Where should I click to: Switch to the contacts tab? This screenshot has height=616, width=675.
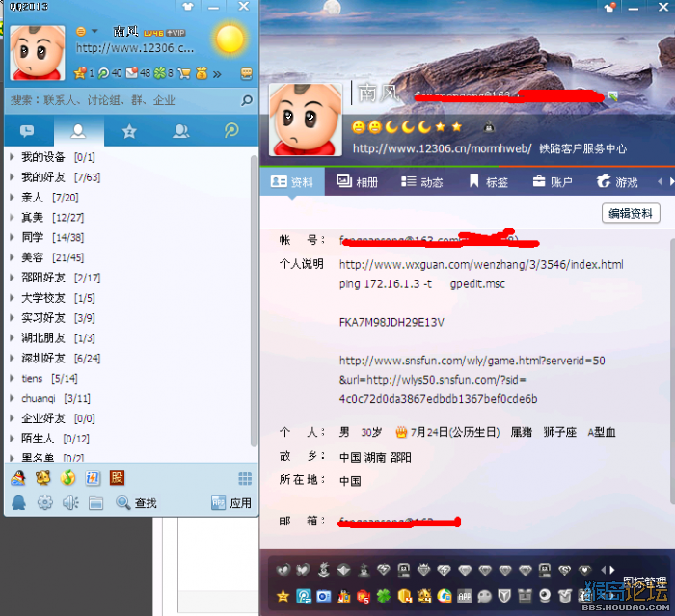[78, 131]
